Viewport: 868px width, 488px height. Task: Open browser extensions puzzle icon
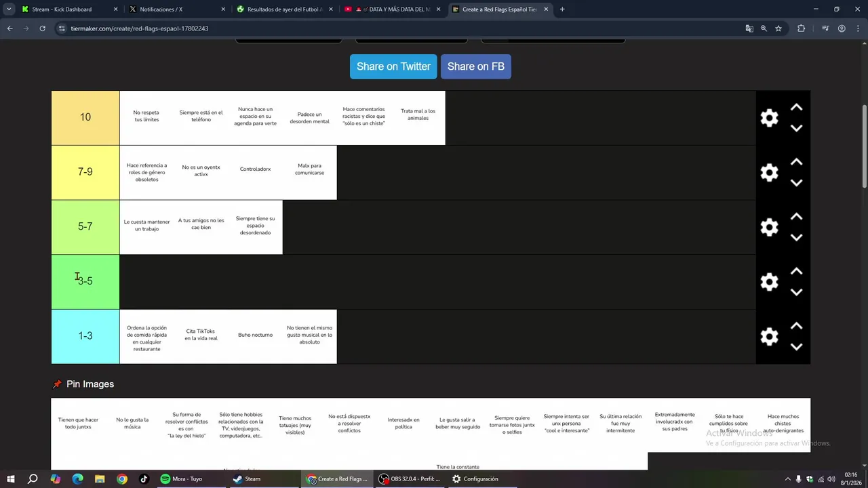pyautogui.click(x=801, y=28)
